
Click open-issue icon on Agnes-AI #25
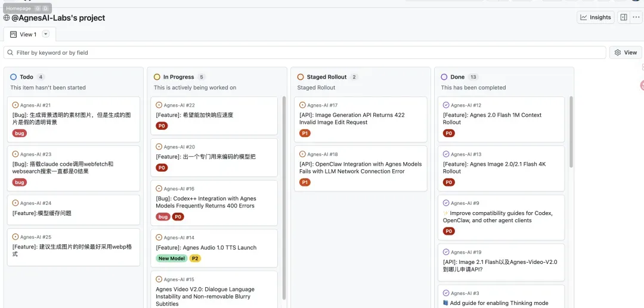point(16,237)
